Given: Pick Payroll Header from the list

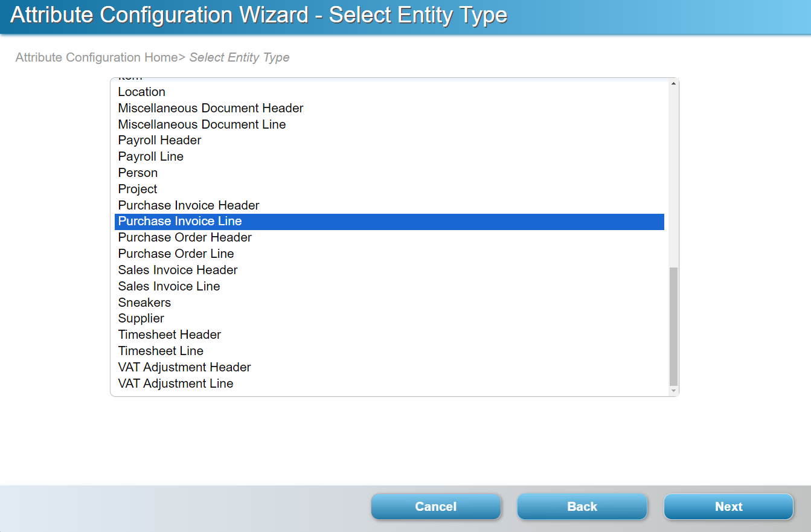Looking at the screenshot, I should (159, 140).
